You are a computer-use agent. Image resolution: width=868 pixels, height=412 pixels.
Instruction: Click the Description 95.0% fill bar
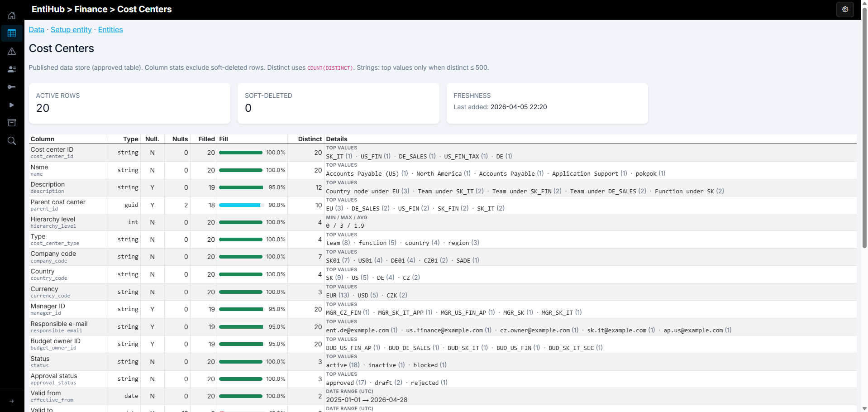(241, 187)
